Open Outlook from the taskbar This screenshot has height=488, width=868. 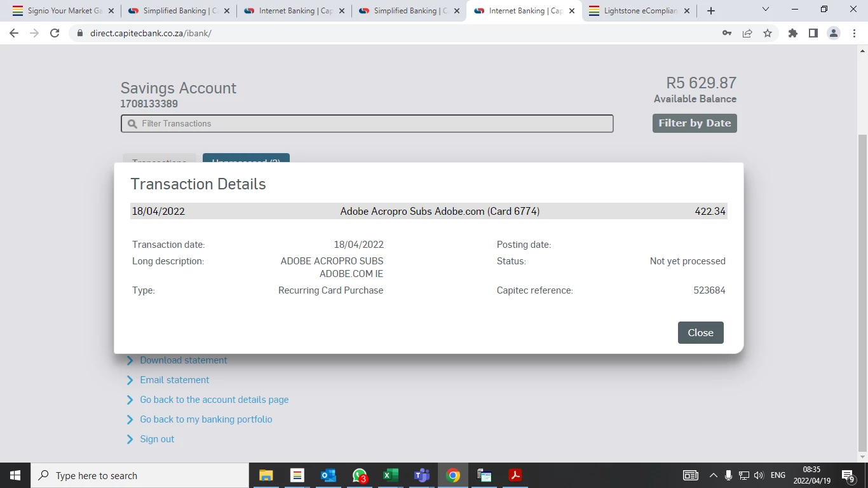click(328, 475)
